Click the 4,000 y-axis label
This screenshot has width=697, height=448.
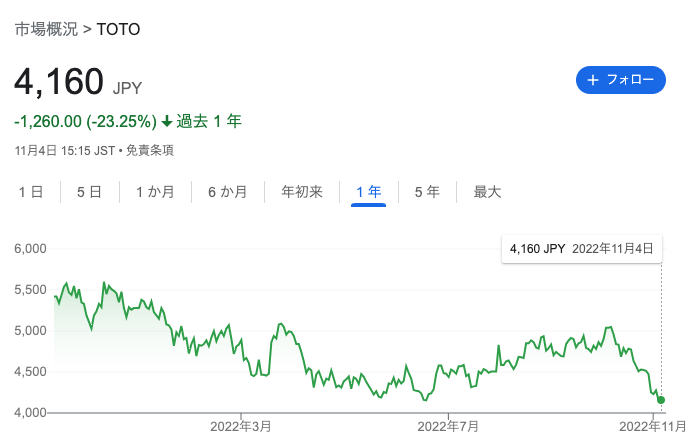[30, 413]
